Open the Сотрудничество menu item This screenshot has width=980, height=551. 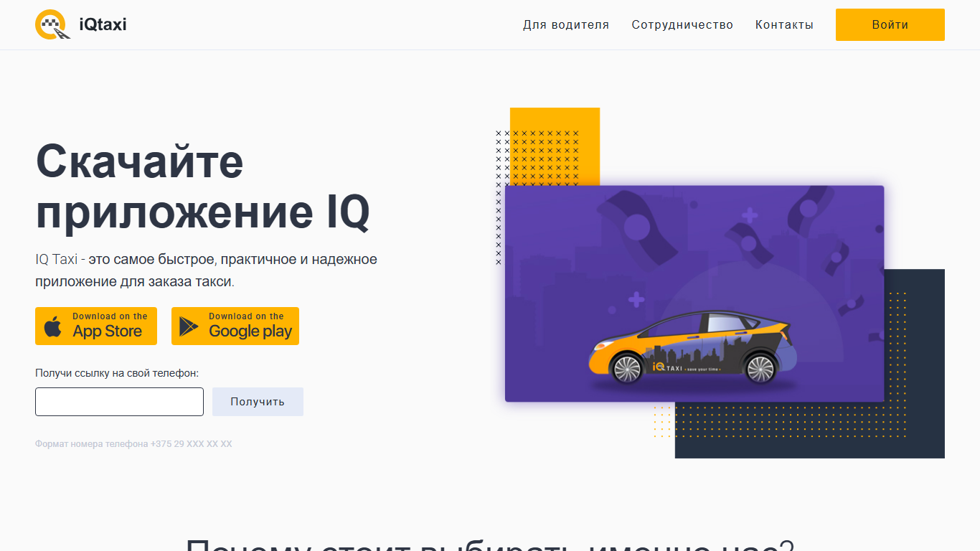coord(682,25)
